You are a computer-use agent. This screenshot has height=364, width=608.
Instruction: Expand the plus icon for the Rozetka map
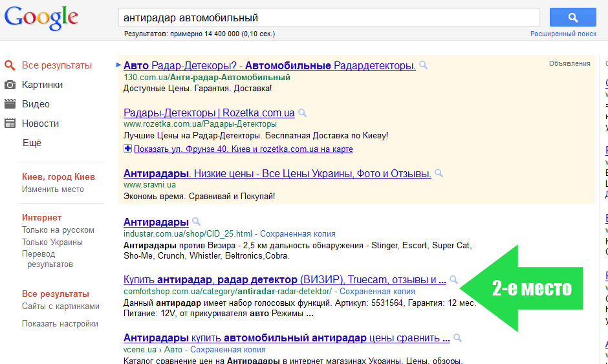tap(127, 149)
